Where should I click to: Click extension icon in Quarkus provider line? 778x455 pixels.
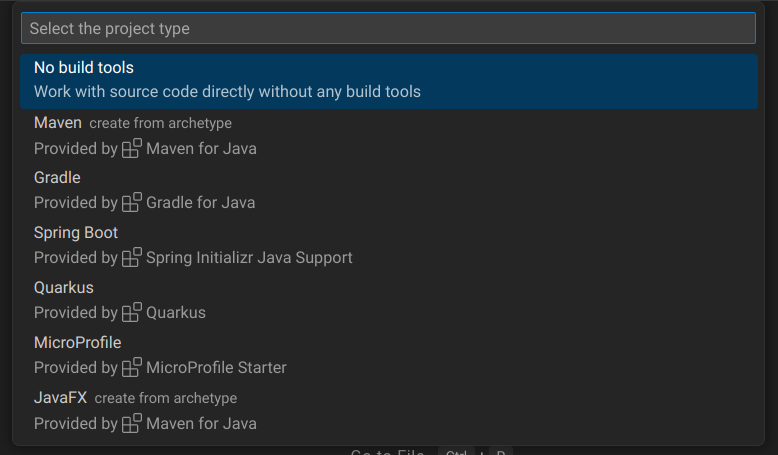pos(131,313)
